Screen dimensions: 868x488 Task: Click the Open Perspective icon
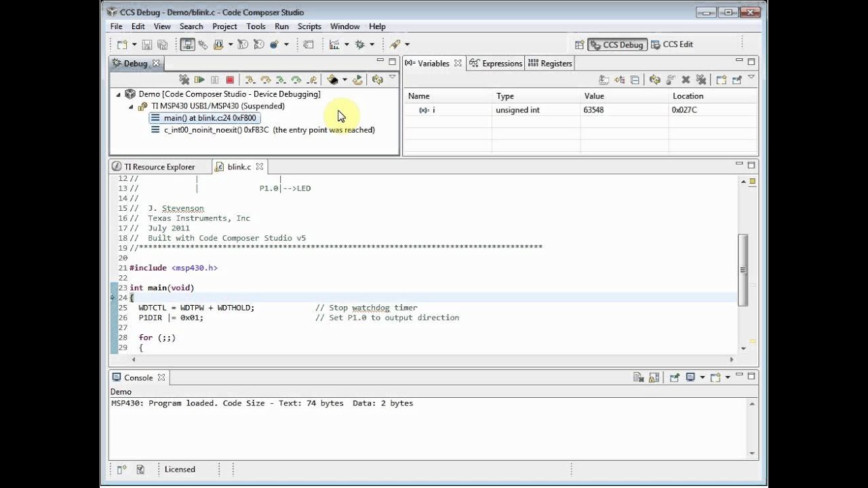pyautogui.click(x=579, y=45)
